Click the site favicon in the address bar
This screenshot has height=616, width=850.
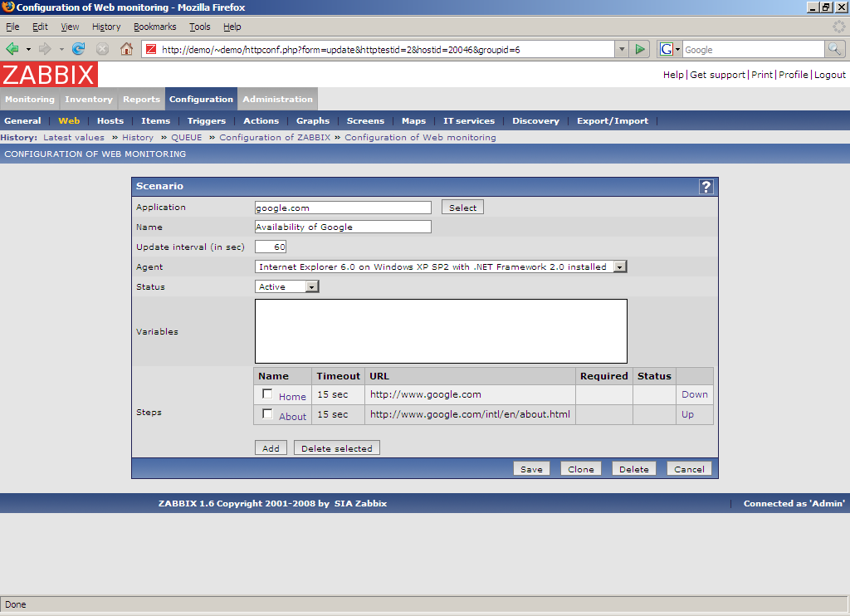(x=151, y=49)
